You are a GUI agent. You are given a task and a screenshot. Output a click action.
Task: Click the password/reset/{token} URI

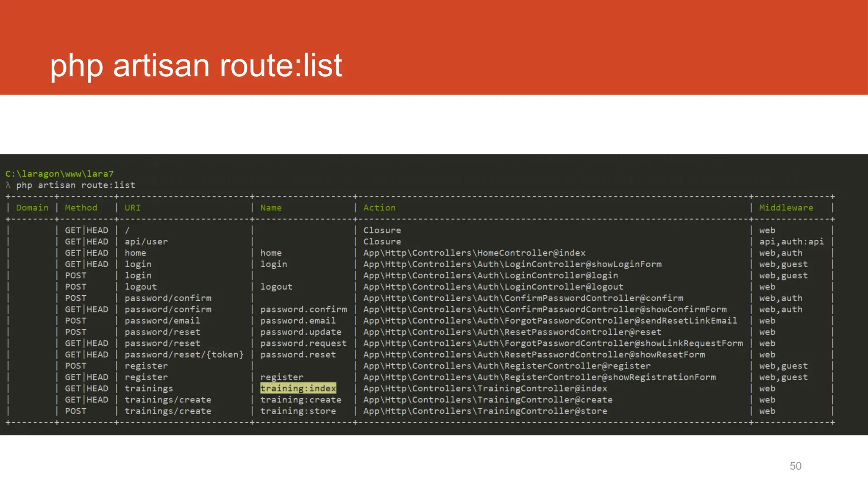(184, 355)
